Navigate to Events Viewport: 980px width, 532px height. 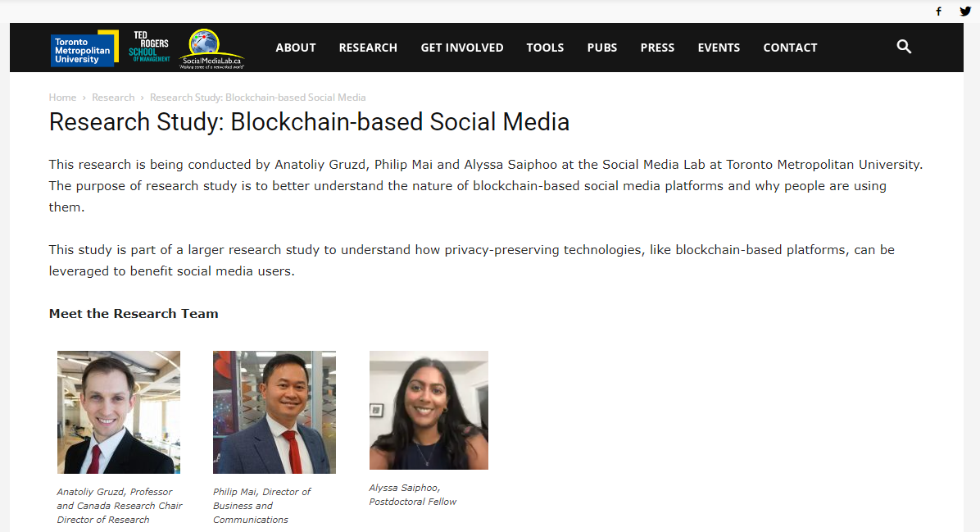[719, 48]
